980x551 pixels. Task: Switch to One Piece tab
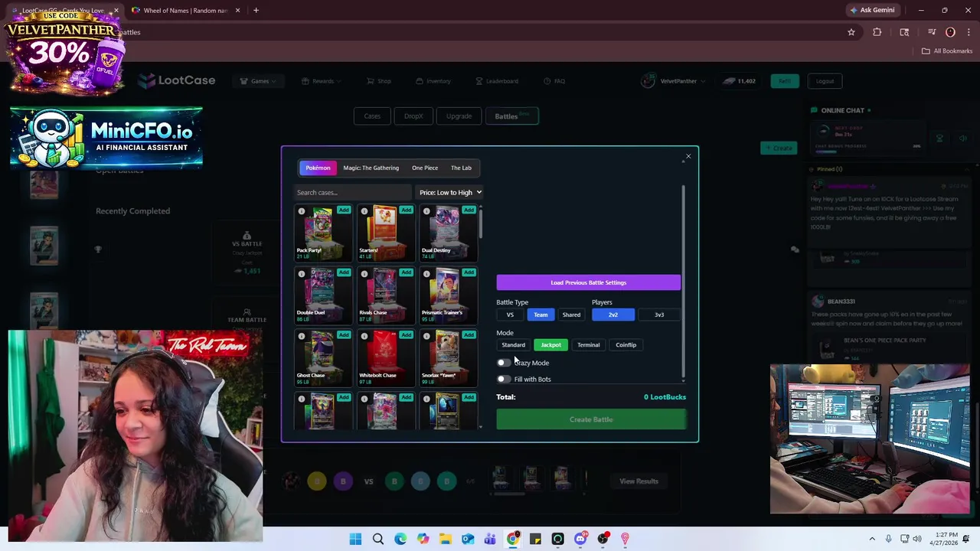(425, 168)
